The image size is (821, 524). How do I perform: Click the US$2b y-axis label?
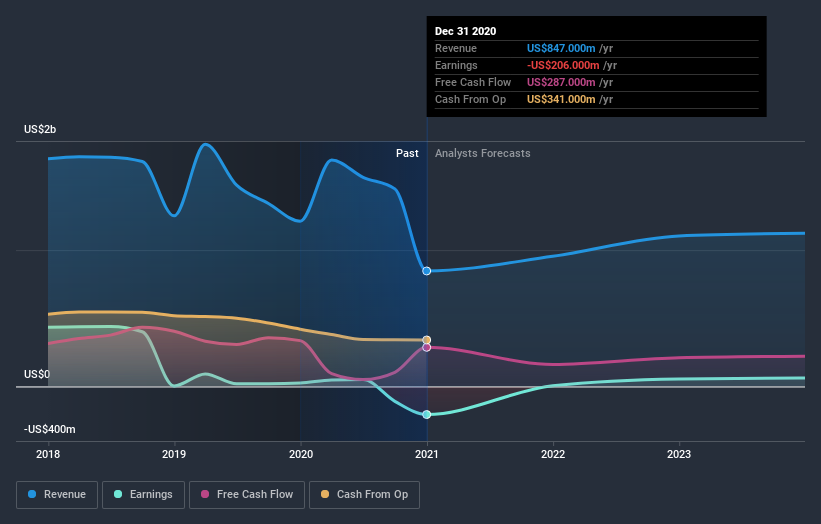pyautogui.click(x=40, y=129)
